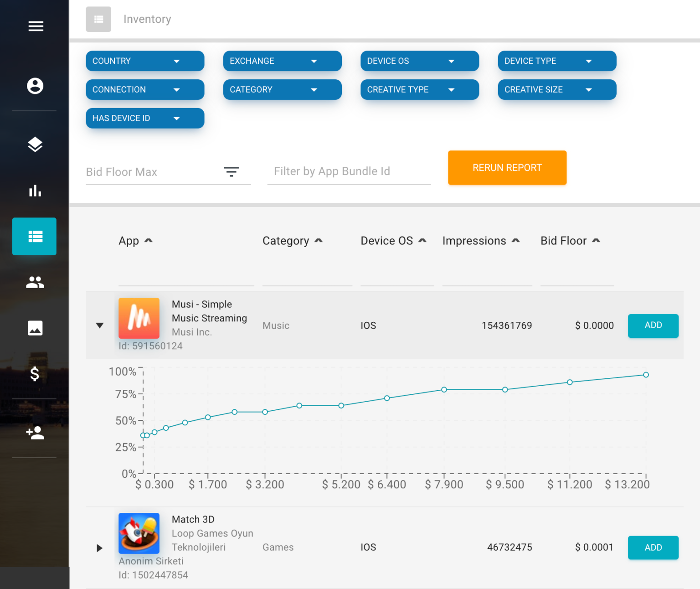Open the user account profile icon
Image resolution: width=700 pixels, height=589 pixels.
35,86
